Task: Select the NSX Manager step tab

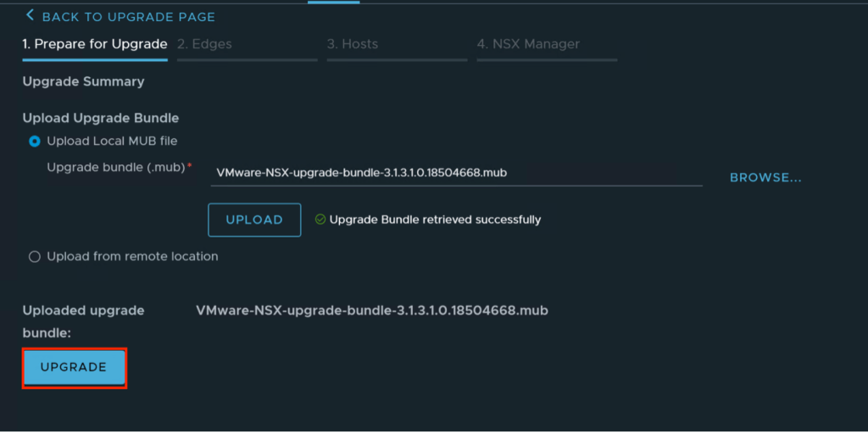Action: pos(528,44)
